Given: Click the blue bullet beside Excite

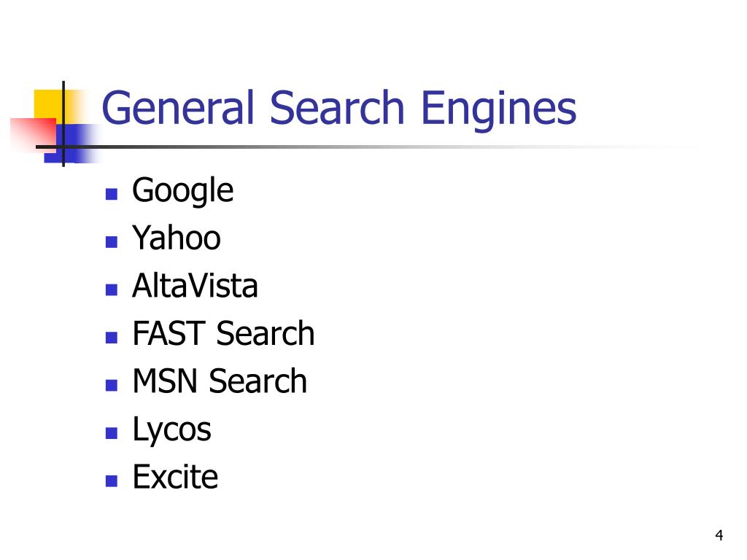Looking at the screenshot, I should [x=112, y=481].
